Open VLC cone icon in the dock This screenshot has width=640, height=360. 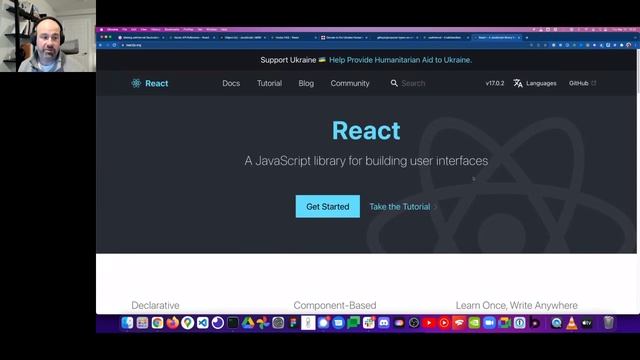coord(572,323)
